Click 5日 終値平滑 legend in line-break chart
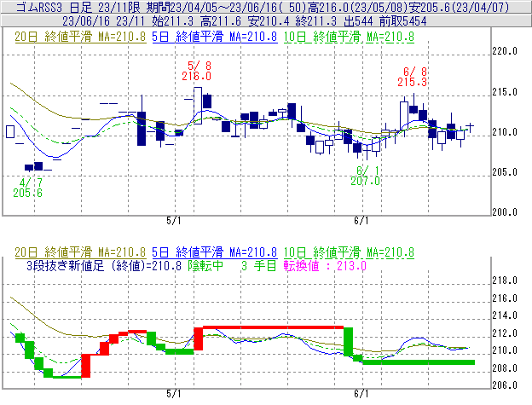 [x=215, y=252]
